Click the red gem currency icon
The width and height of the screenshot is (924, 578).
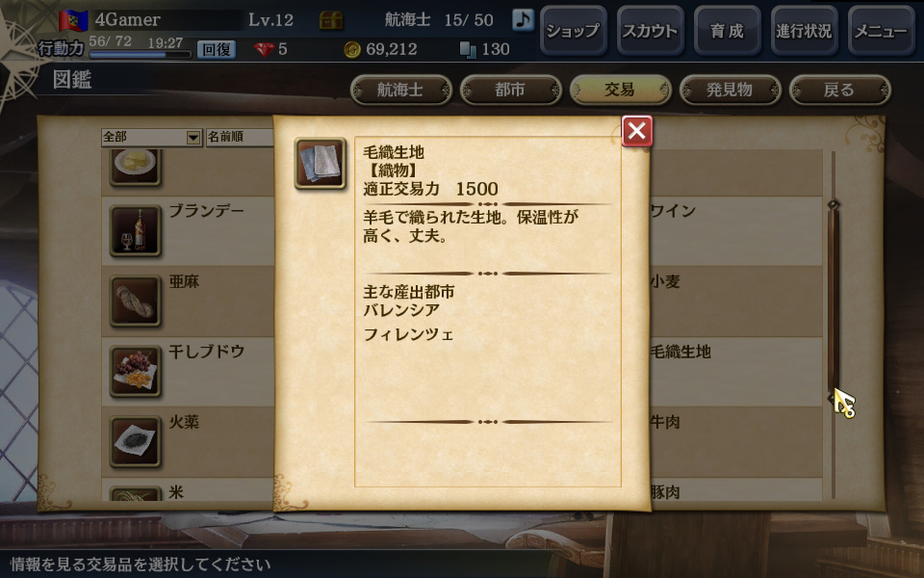(x=264, y=49)
